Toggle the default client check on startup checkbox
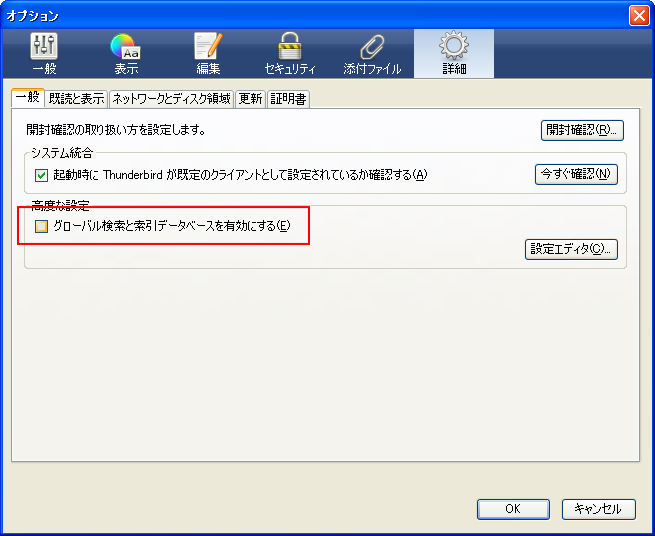 tap(41, 175)
